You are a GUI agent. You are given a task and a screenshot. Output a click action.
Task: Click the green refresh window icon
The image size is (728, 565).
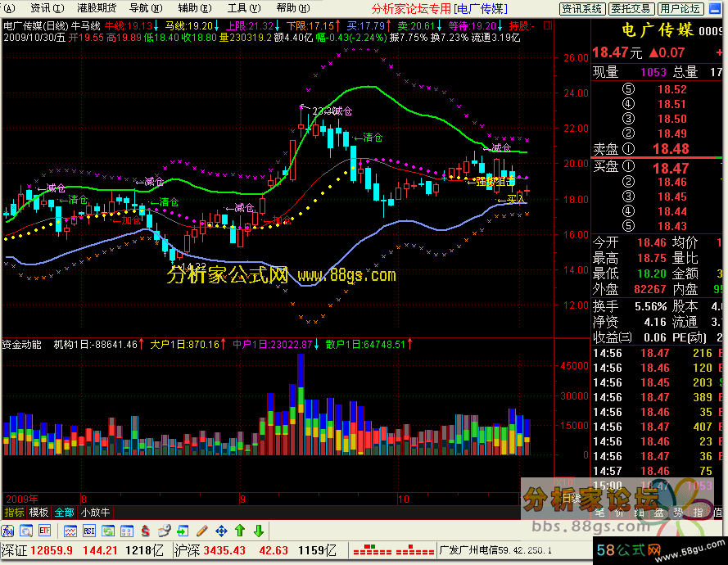(108, 531)
